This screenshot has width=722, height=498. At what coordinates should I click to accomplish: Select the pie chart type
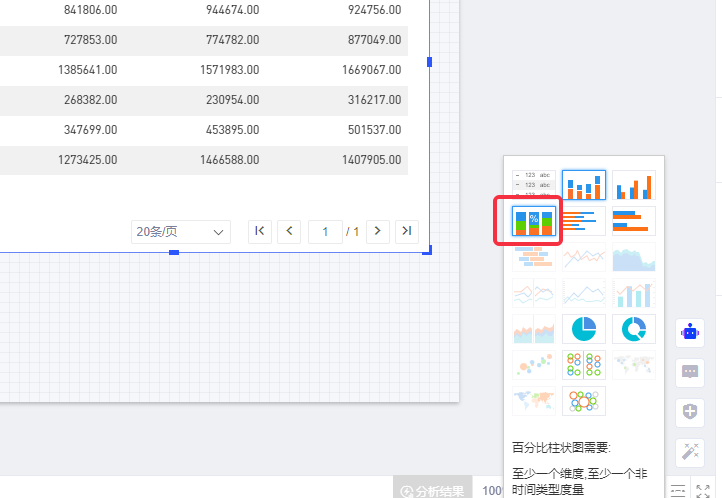pyautogui.click(x=583, y=328)
